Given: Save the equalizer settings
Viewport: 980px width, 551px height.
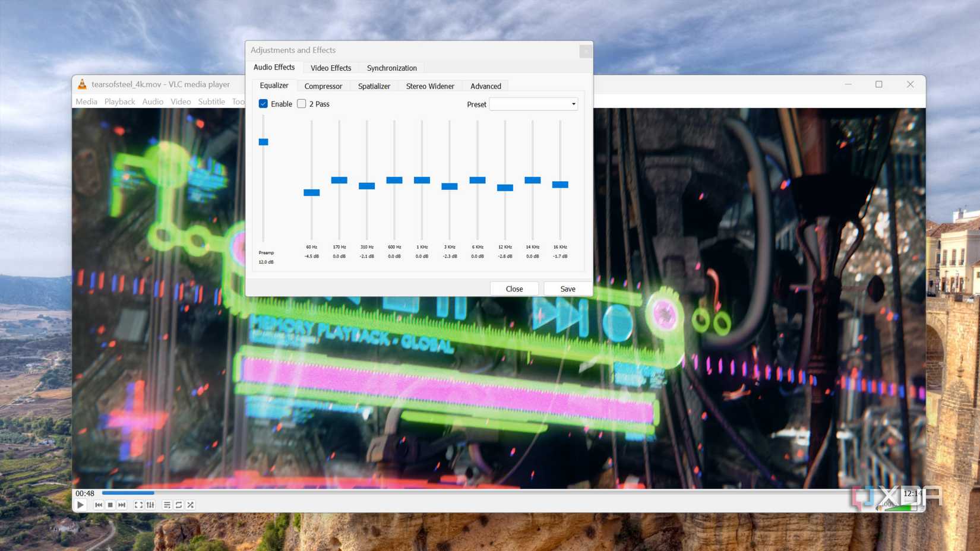Looking at the screenshot, I should pos(567,289).
